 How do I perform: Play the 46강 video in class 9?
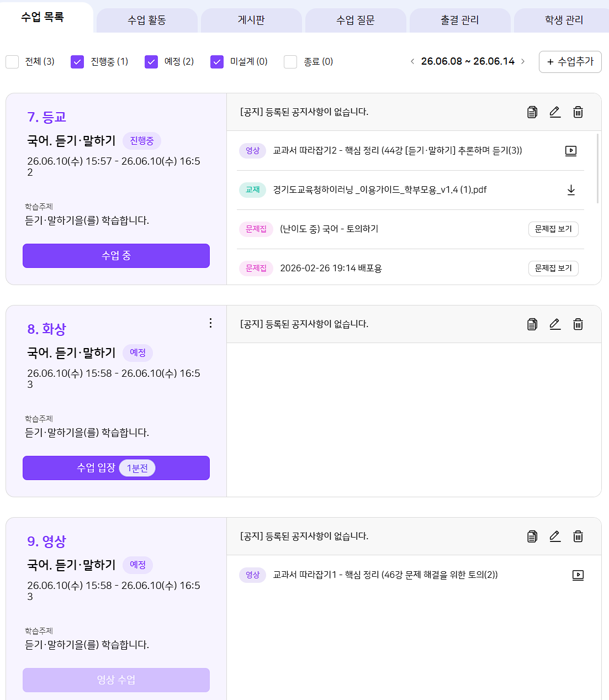(x=578, y=575)
